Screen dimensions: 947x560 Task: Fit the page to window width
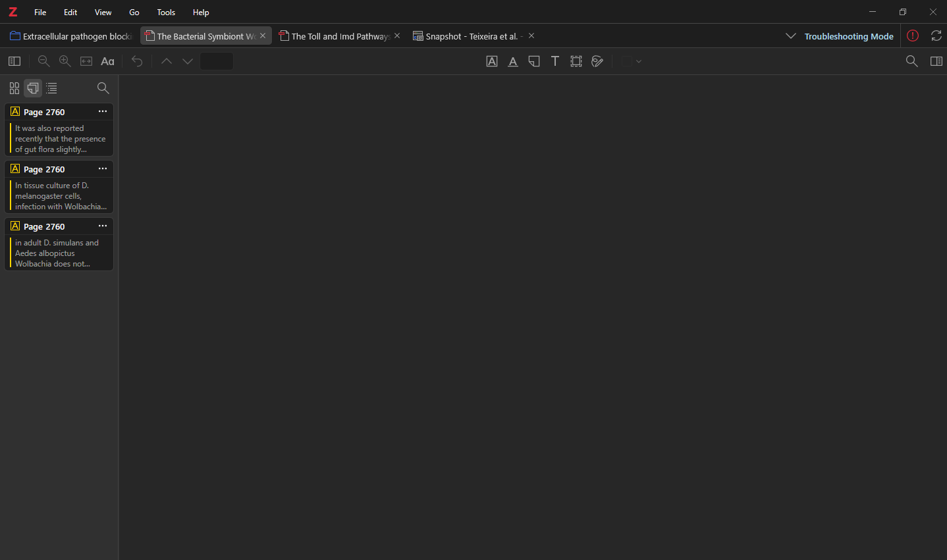click(86, 61)
